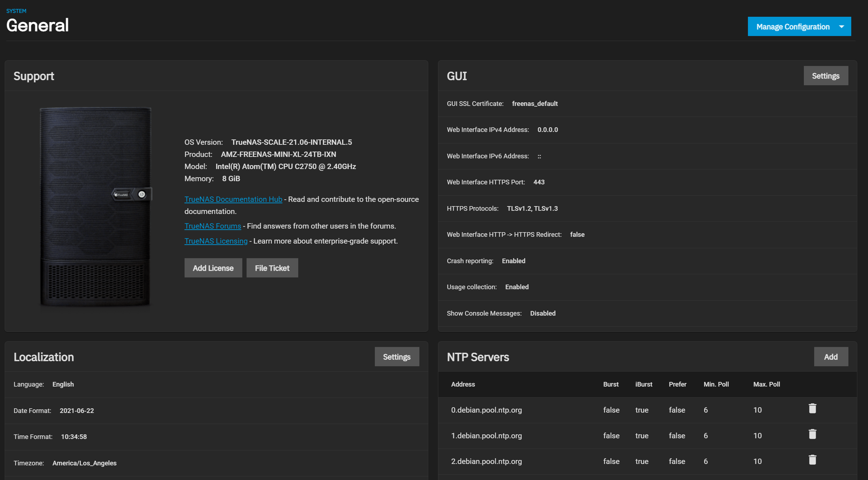Add a new NTP server
Screen dimensions: 868x480
830,357
